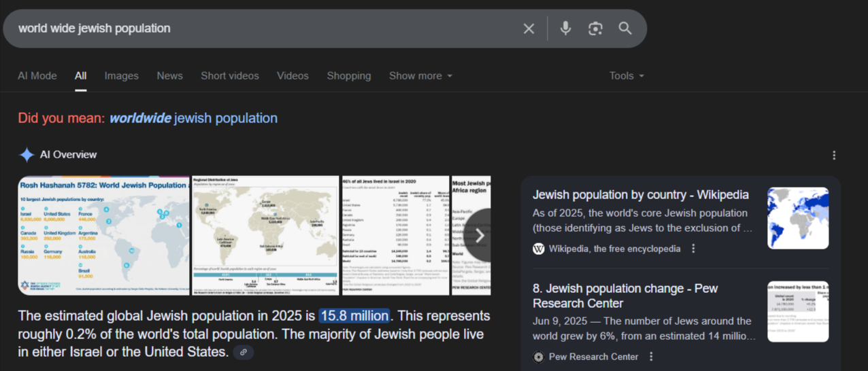Screen dimensions: 868x371
Task: Click the Pew Research Center favicon
Action: tap(539, 357)
